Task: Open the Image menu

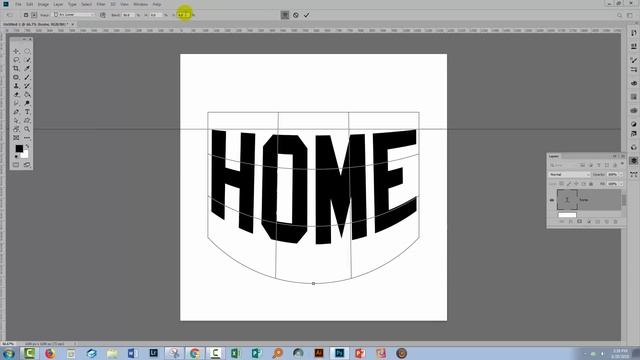Action: (x=43, y=4)
